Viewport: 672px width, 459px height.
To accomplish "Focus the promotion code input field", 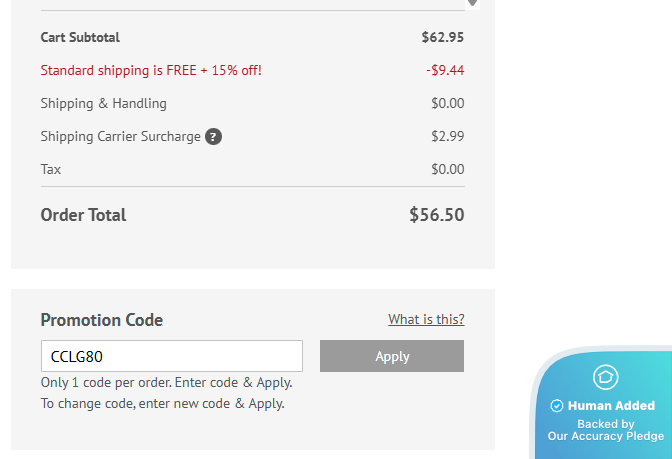I will [172, 356].
